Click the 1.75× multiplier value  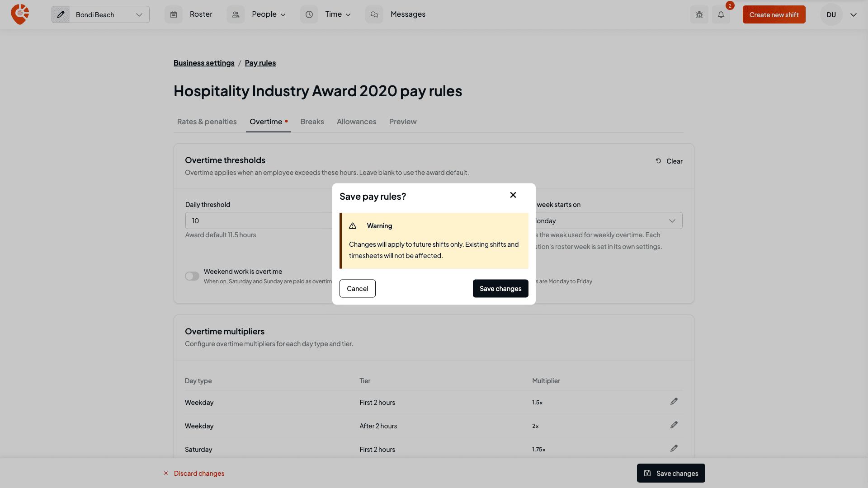[x=539, y=449]
